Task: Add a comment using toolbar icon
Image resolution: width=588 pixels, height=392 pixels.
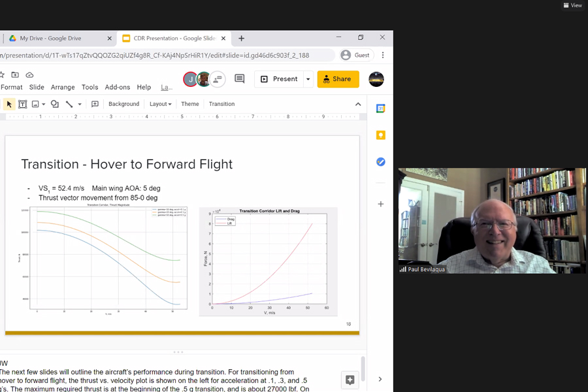Action: [95, 104]
